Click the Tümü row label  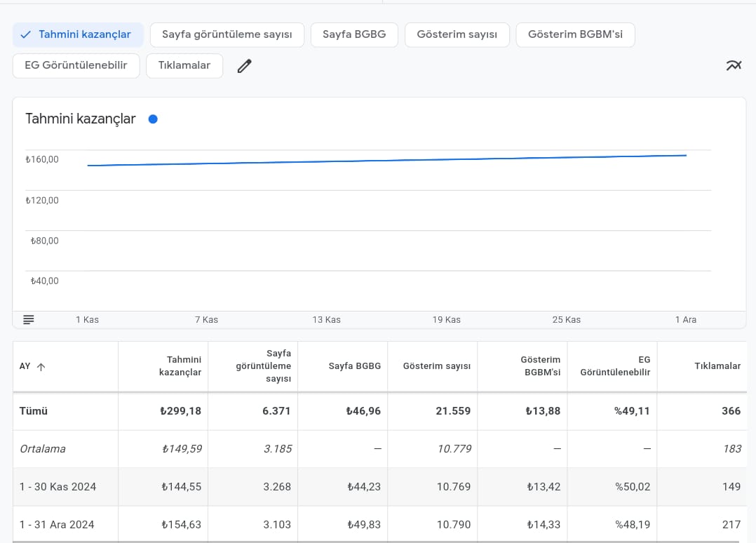(x=33, y=411)
